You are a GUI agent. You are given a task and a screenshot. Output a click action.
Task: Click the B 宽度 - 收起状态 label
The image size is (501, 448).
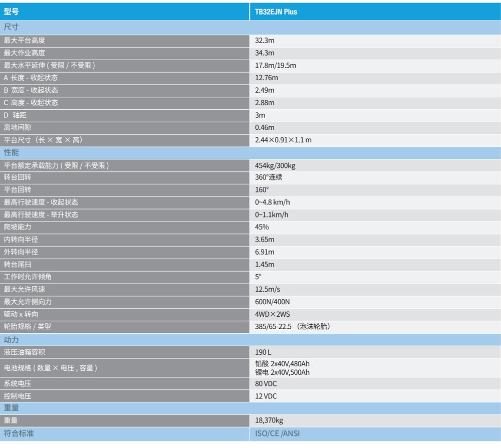click(31, 90)
